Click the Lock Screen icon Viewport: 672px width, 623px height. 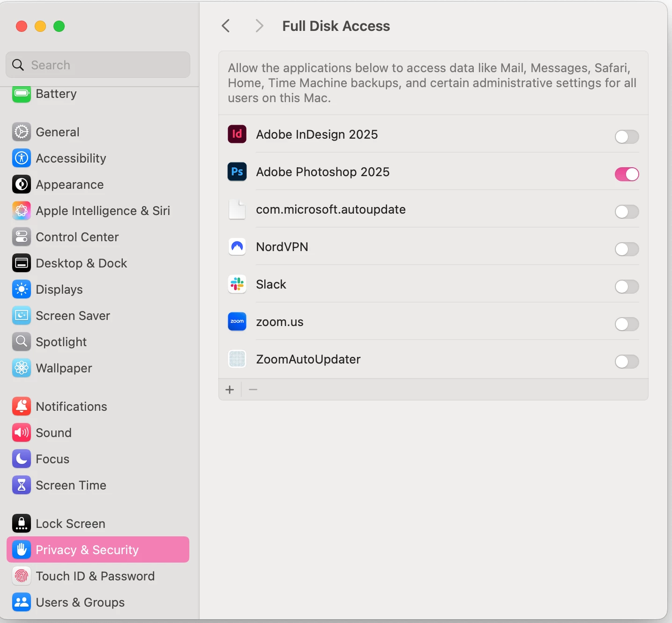pos(22,524)
